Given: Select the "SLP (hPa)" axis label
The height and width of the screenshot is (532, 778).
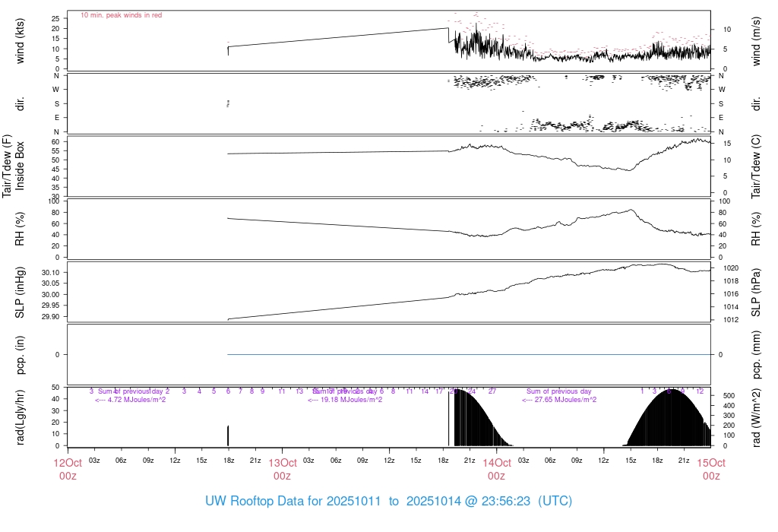Looking at the screenshot, I should pyautogui.click(x=756, y=293).
